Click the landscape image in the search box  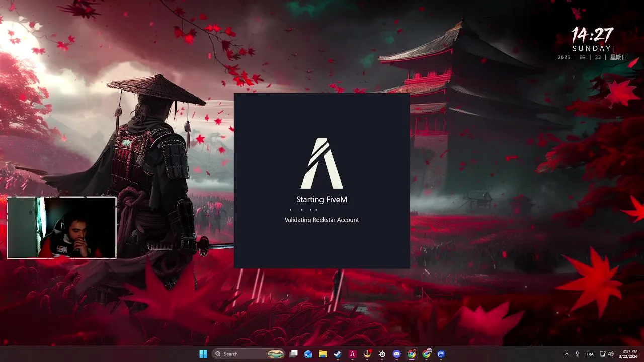click(276, 354)
